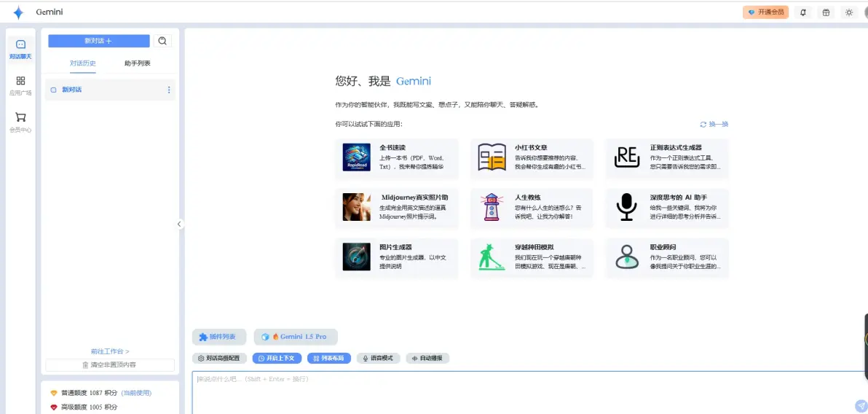The image size is (868, 414).
Task: Click the 高级额度 1005 积分 text
Action: point(89,407)
